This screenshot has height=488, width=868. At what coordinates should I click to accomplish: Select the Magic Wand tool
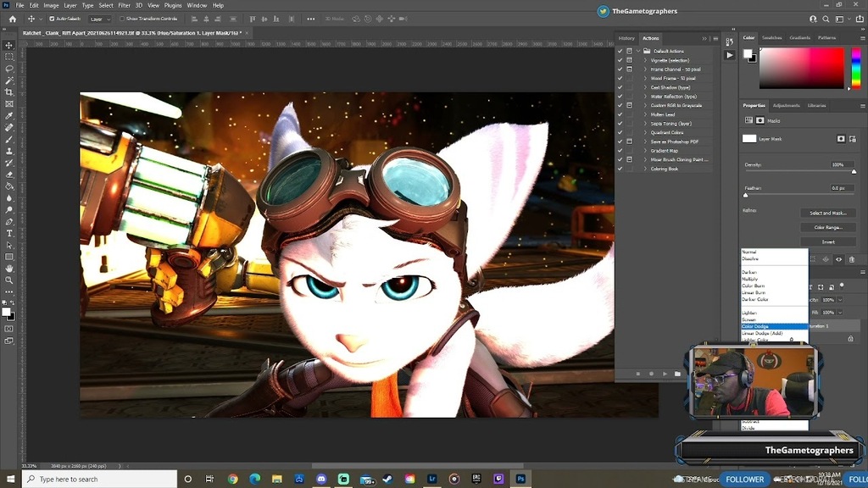click(8, 80)
